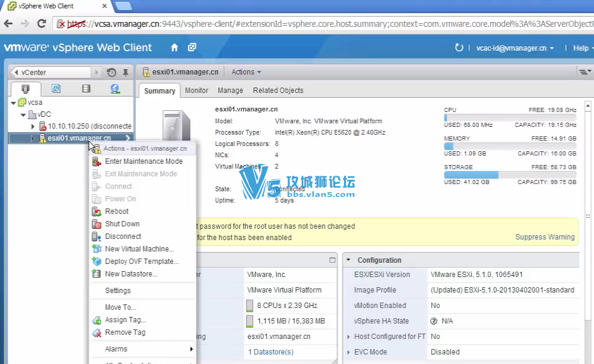
Task: Select the vcsa vCenter tree item
Action: [30, 102]
